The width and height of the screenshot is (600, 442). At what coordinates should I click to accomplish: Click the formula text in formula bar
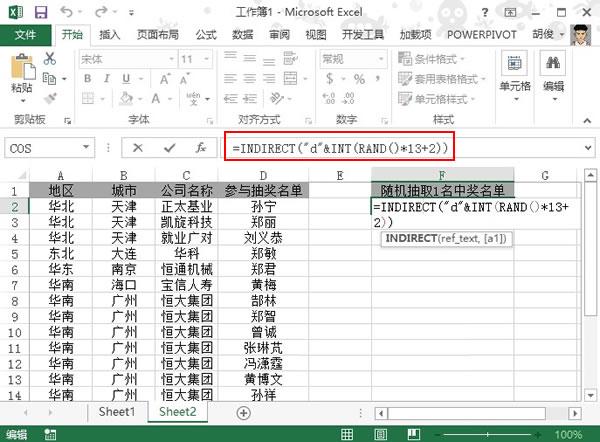340,148
